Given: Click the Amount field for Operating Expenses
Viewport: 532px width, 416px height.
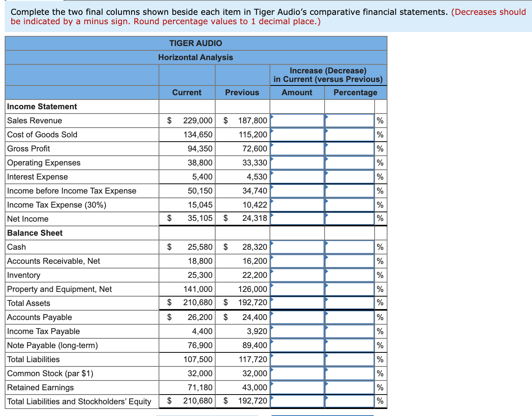Looking at the screenshot, I should pos(297,163).
